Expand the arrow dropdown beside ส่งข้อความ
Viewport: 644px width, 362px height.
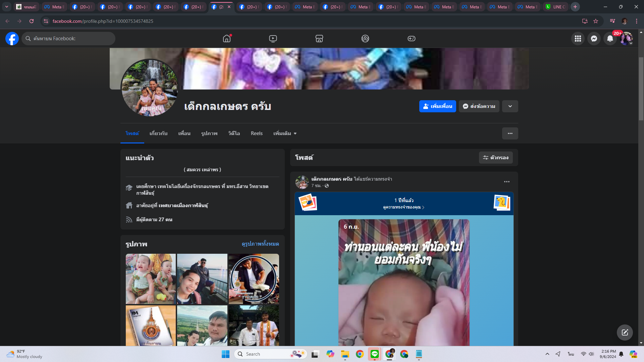coord(510,106)
